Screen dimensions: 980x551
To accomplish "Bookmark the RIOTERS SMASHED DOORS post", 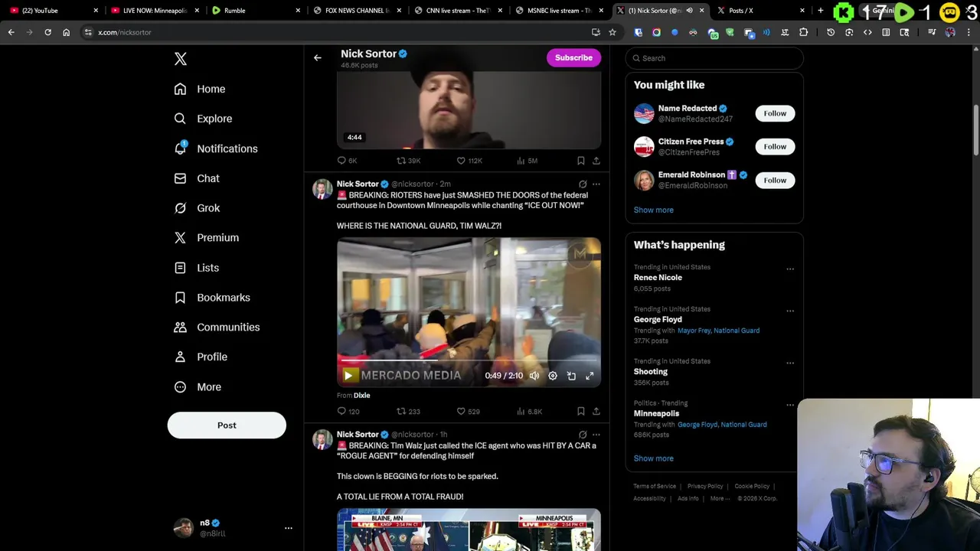I will (580, 412).
